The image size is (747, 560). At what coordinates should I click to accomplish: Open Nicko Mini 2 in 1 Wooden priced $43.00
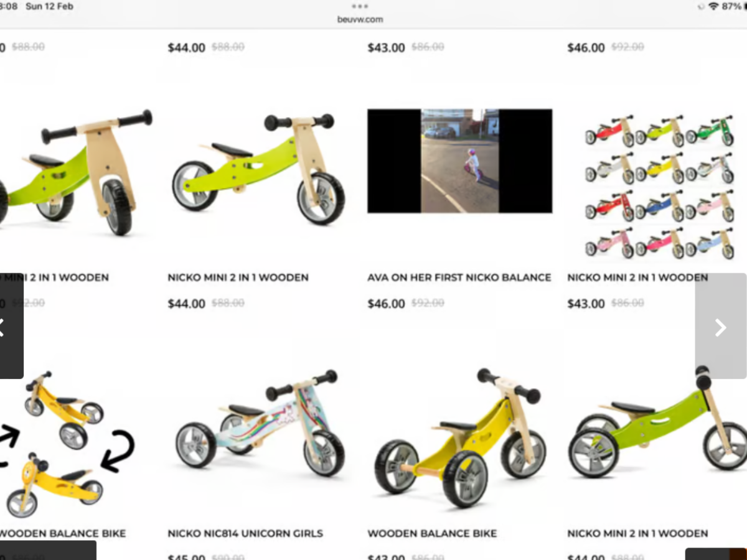tap(637, 278)
